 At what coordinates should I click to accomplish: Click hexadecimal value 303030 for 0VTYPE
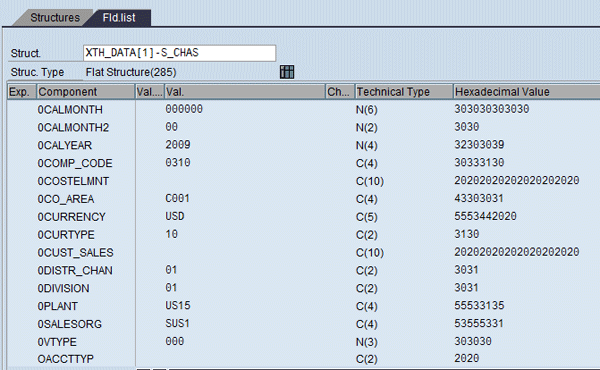473,341
